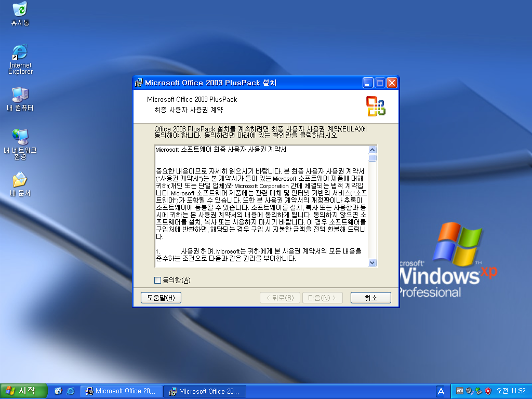Viewport: 532px width, 399px height.
Task: Select the 내 컴퓨터 desktop icon
Action: (20, 99)
